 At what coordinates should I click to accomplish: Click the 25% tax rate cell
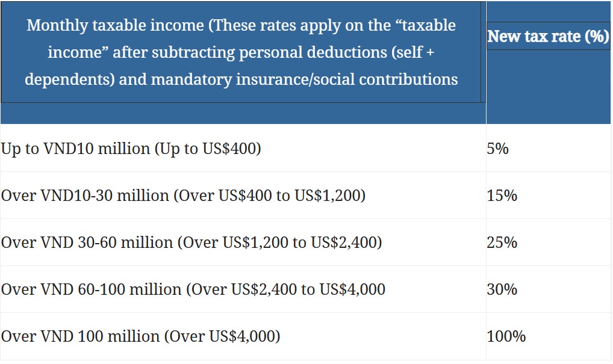click(502, 242)
